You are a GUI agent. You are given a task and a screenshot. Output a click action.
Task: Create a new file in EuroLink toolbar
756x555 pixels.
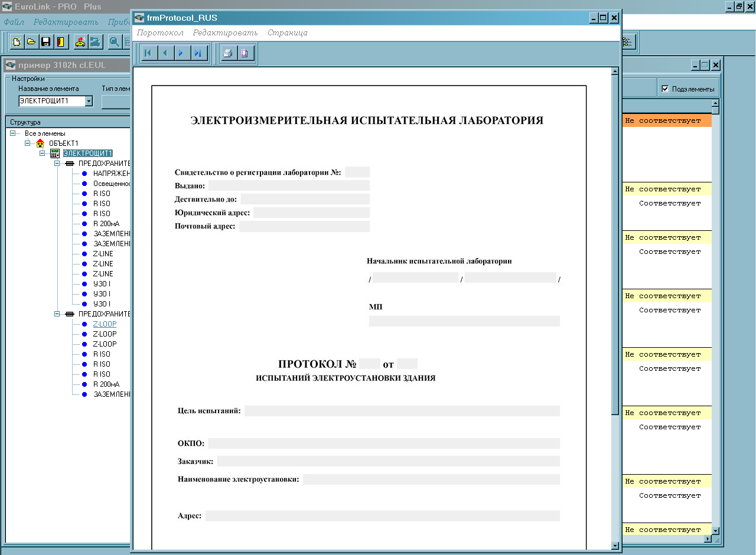point(17,42)
